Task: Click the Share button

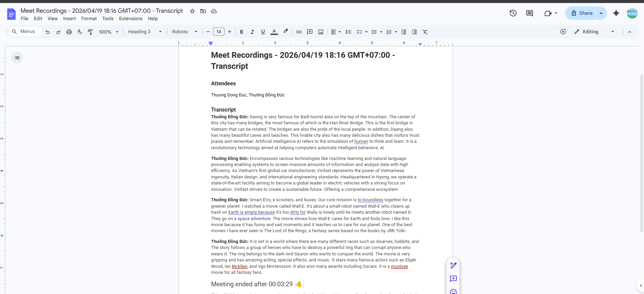Action: (x=582, y=13)
